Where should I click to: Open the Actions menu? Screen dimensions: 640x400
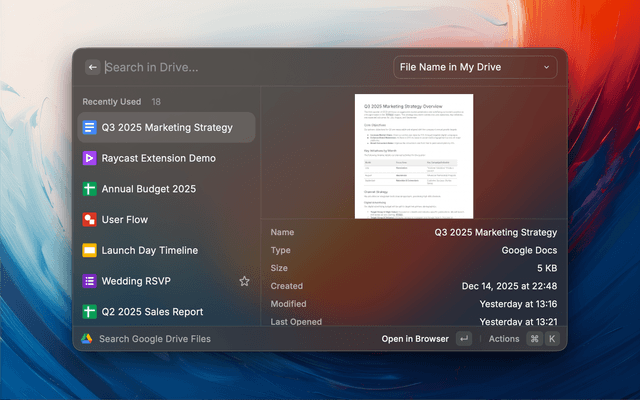[x=504, y=339]
